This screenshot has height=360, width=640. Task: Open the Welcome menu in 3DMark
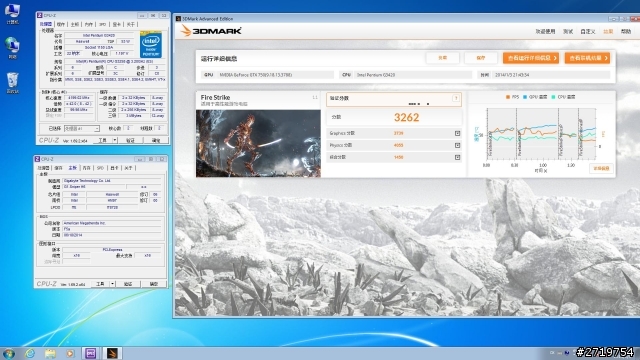[545, 31]
